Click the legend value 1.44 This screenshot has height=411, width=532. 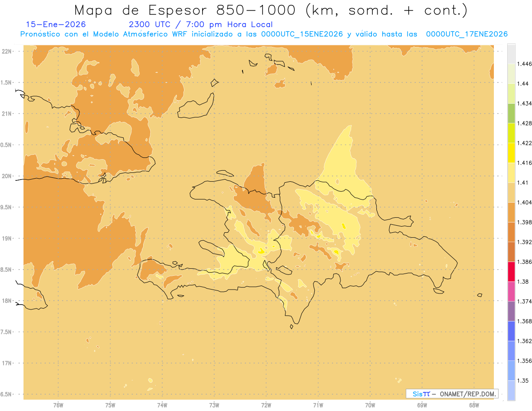pyautogui.click(x=524, y=83)
